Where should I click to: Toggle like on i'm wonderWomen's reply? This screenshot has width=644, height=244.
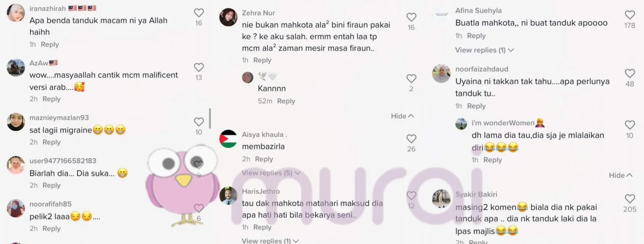(x=630, y=125)
